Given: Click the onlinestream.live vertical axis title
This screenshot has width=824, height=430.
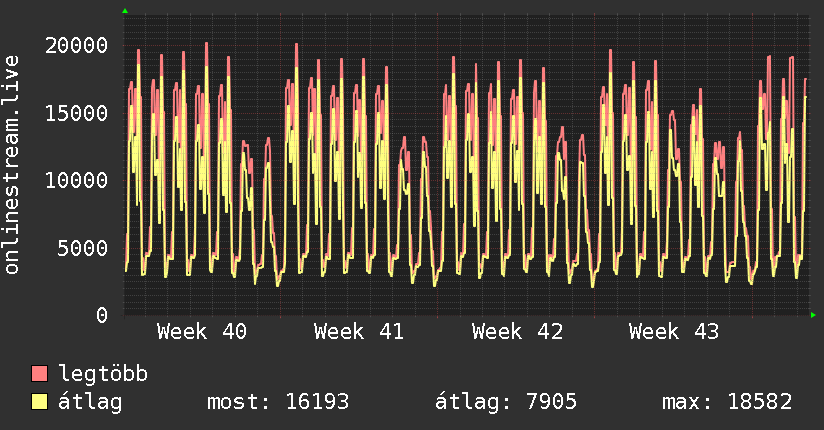Looking at the screenshot, I should point(12,165).
